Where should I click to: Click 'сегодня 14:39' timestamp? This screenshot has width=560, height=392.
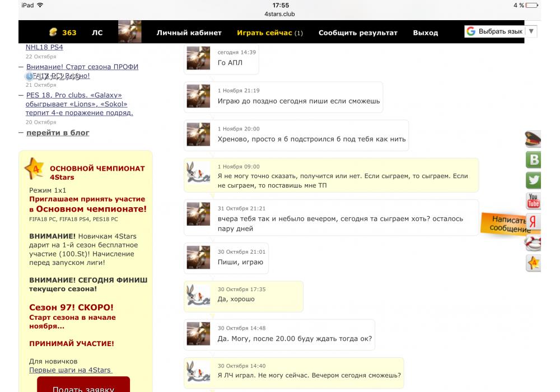(x=237, y=52)
